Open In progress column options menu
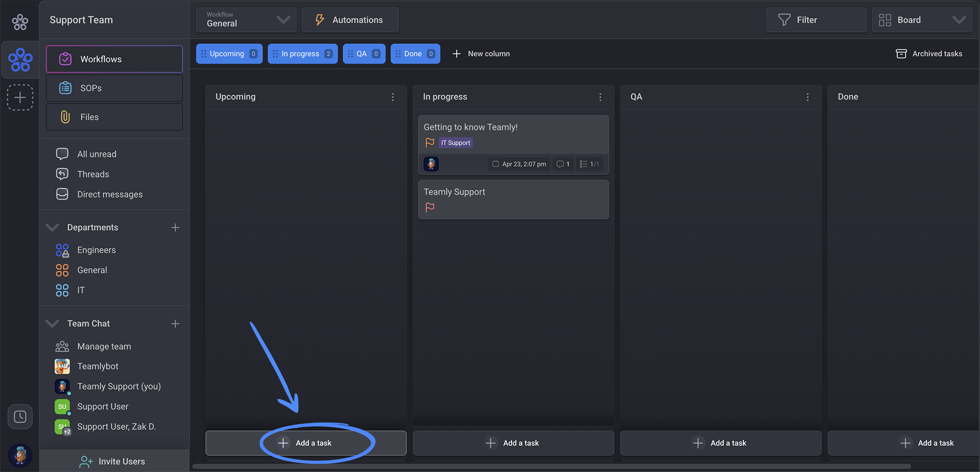 600,97
